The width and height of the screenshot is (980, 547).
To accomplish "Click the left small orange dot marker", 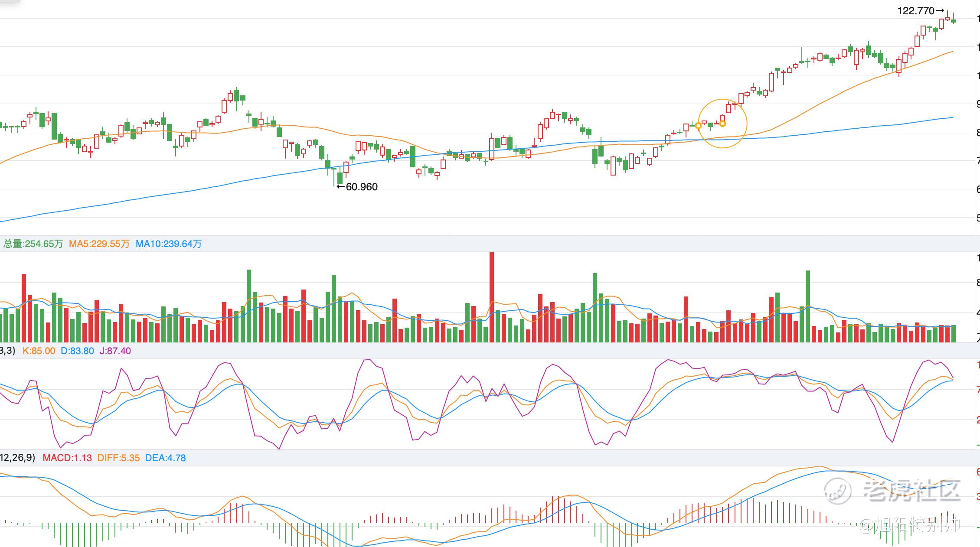I will coord(698,126).
